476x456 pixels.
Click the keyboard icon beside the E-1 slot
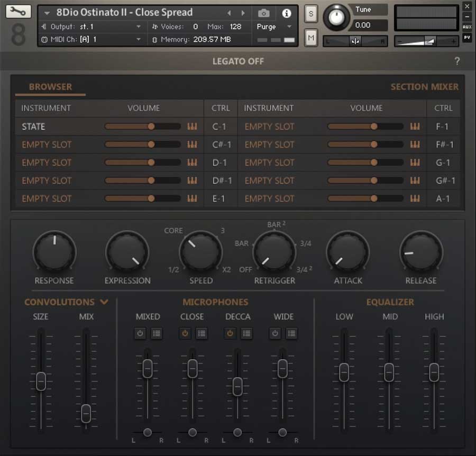point(192,198)
